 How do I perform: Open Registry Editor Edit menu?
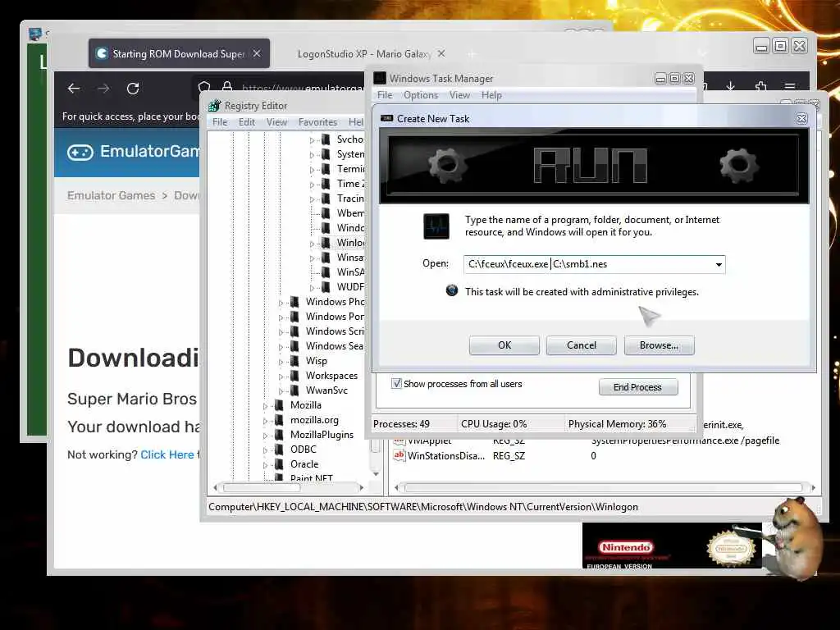point(247,122)
